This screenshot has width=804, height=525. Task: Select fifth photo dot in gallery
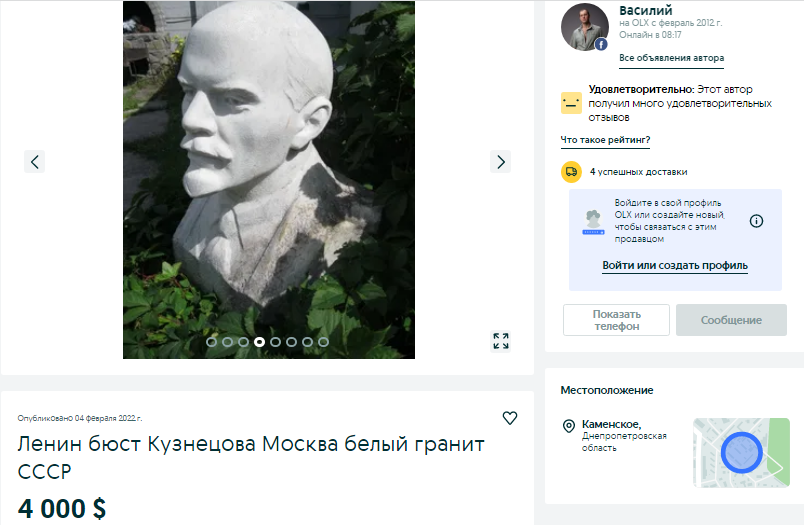pyautogui.click(x=275, y=342)
